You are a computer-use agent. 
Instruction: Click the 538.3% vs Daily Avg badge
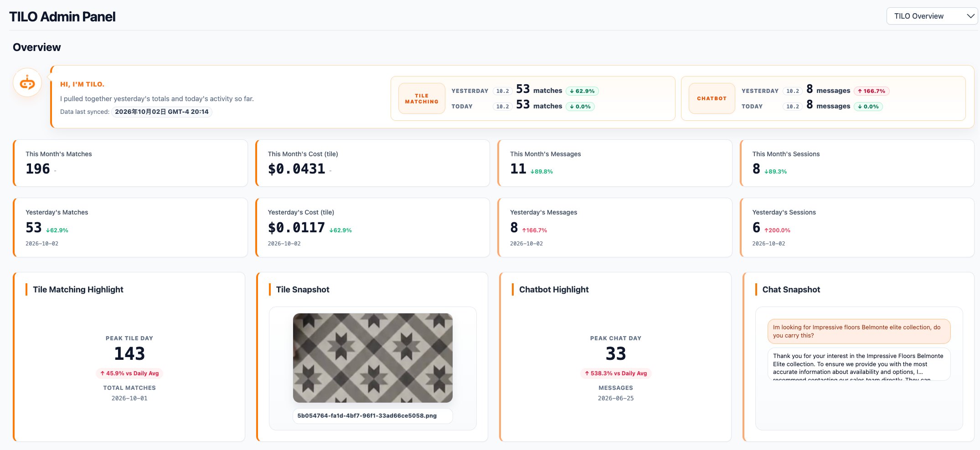[616, 373]
